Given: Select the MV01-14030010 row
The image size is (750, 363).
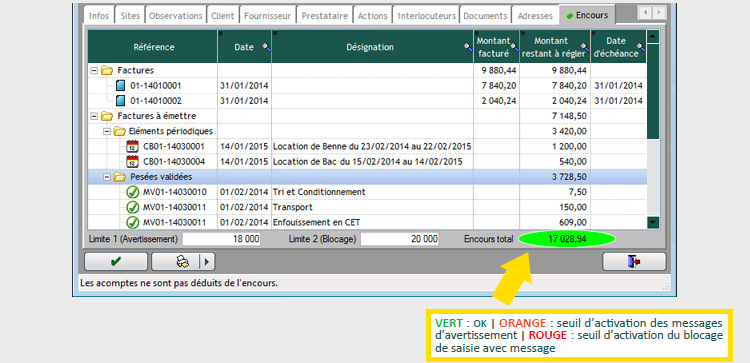Looking at the screenshot, I should click(367, 192).
